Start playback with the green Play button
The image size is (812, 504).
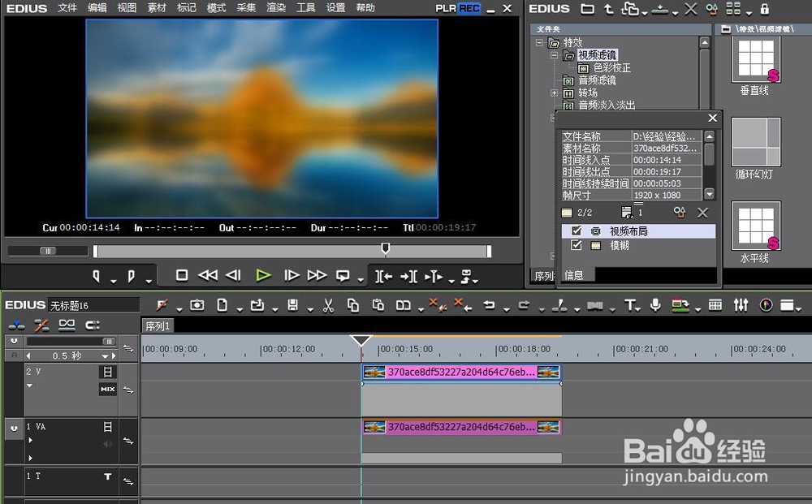click(264, 275)
